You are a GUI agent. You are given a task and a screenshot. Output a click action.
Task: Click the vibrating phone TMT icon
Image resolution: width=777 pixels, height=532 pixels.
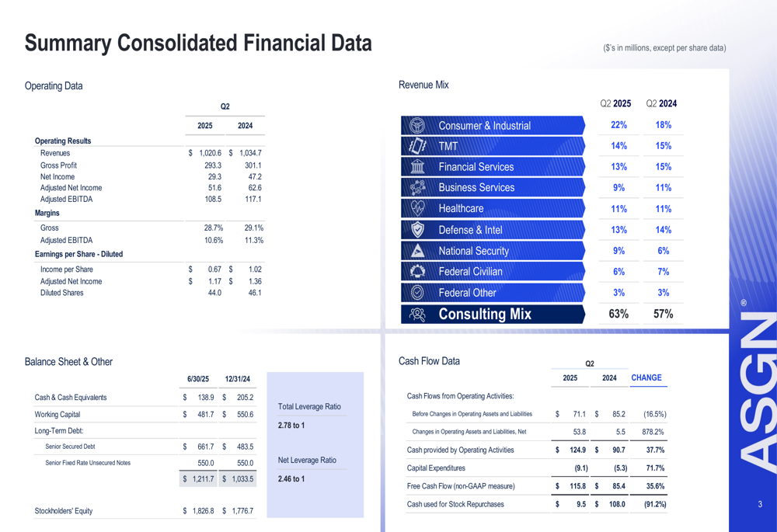pyautogui.click(x=417, y=146)
